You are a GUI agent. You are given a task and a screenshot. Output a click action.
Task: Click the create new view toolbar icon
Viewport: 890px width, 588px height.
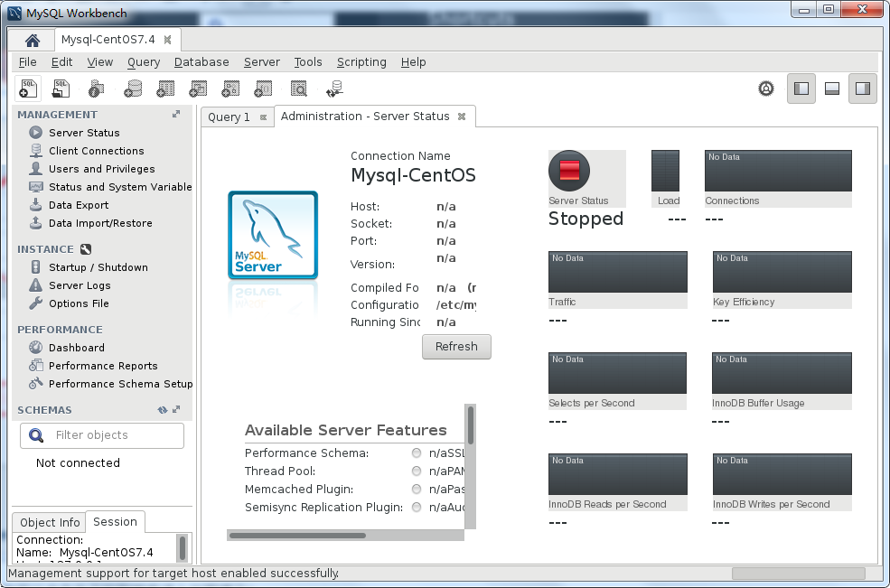(198, 89)
